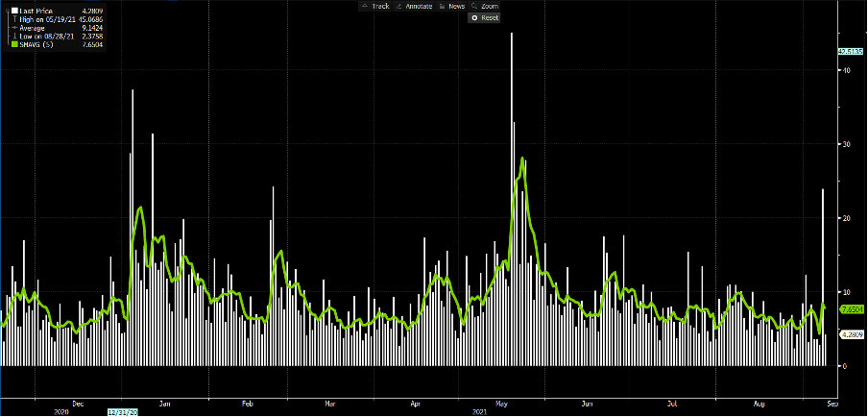The height and width of the screenshot is (417, 868).
Task: Click the 42.5135 axis value tag
Action: coord(851,52)
